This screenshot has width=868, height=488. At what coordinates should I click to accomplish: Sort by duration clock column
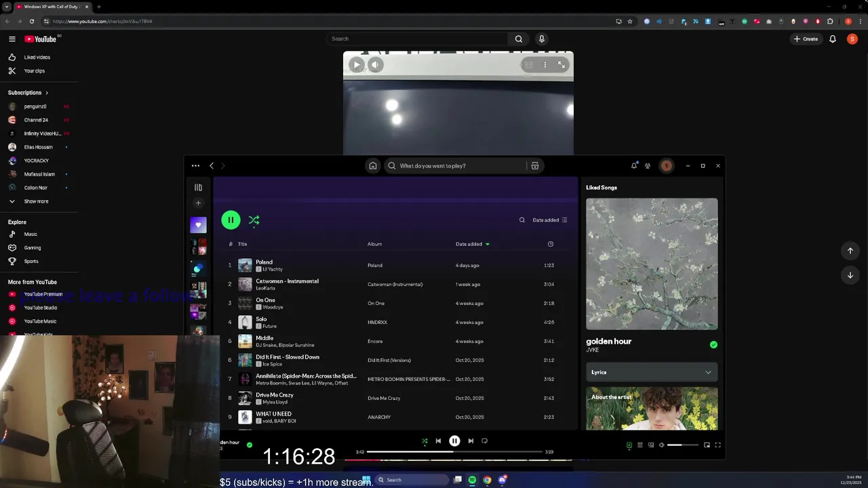click(x=550, y=244)
